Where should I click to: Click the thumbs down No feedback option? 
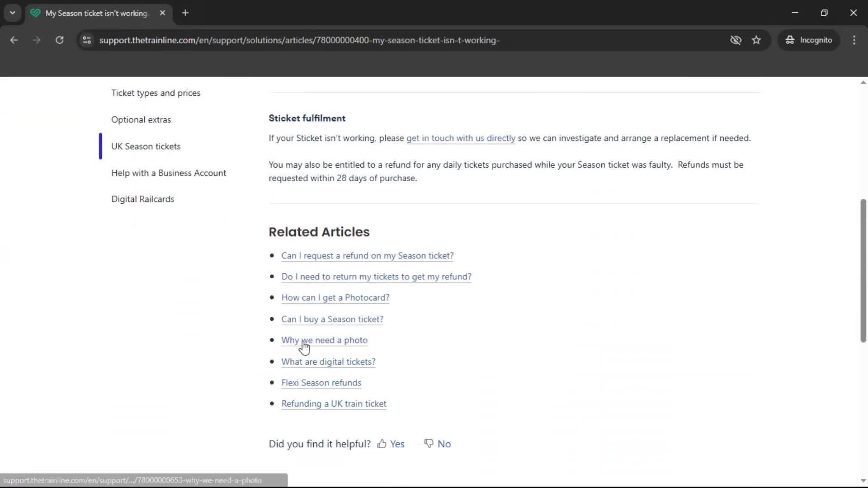(437, 444)
